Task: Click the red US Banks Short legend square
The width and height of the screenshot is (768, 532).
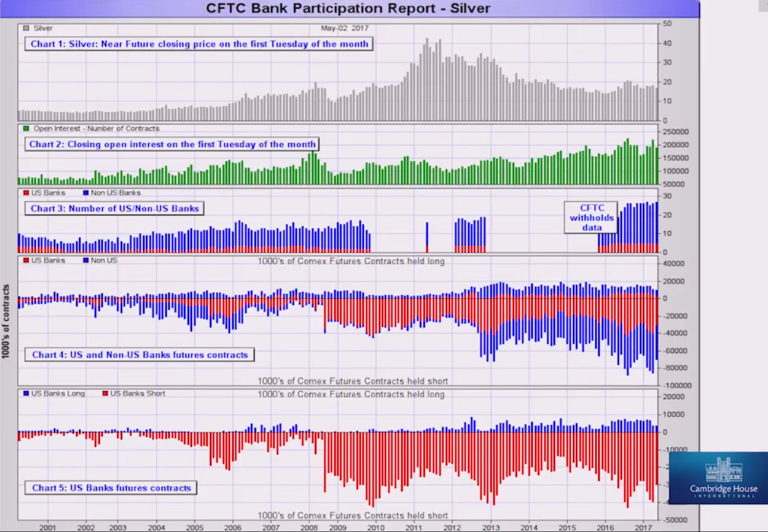Action: click(105, 394)
